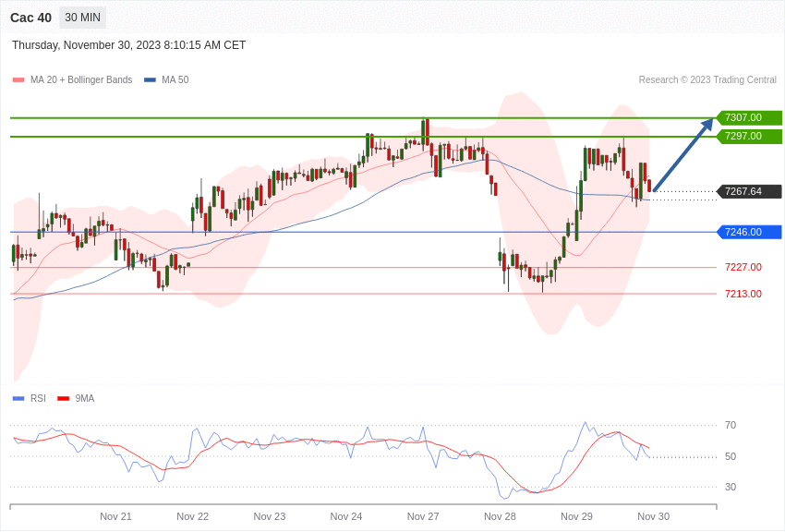The image size is (785, 532).
Task: Click the RSI 30 level label
Action: tap(731, 487)
